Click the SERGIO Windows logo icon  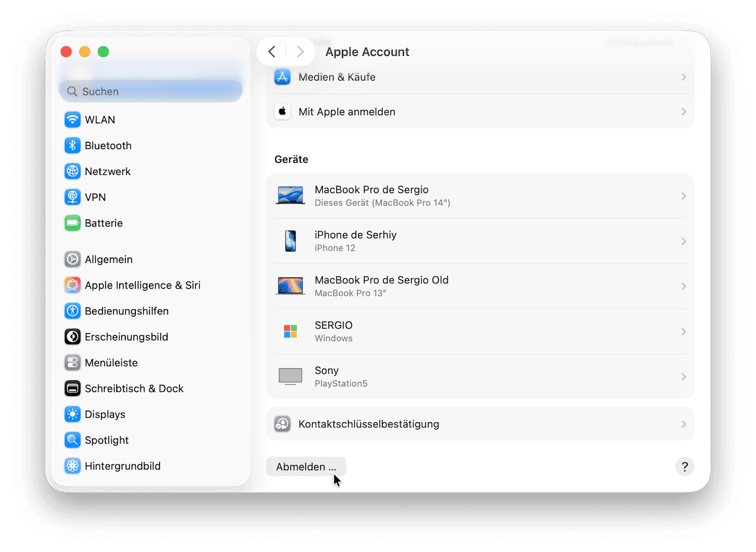pos(291,331)
